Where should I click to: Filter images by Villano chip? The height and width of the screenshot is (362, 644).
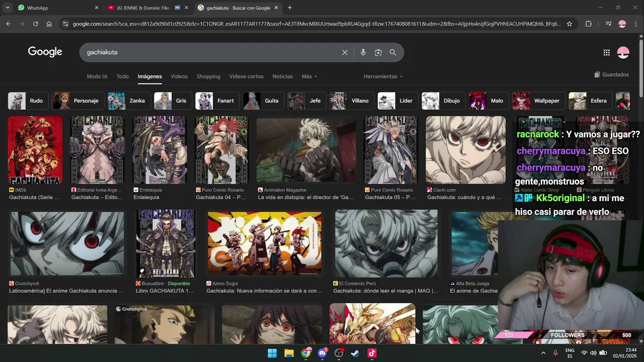click(x=352, y=101)
